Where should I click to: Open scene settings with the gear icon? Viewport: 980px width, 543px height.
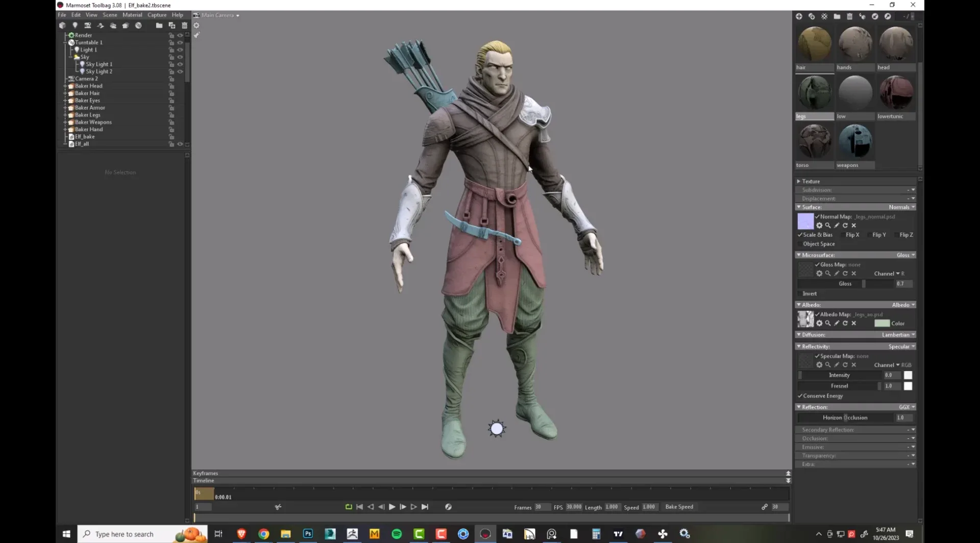pyautogui.click(x=197, y=25)
